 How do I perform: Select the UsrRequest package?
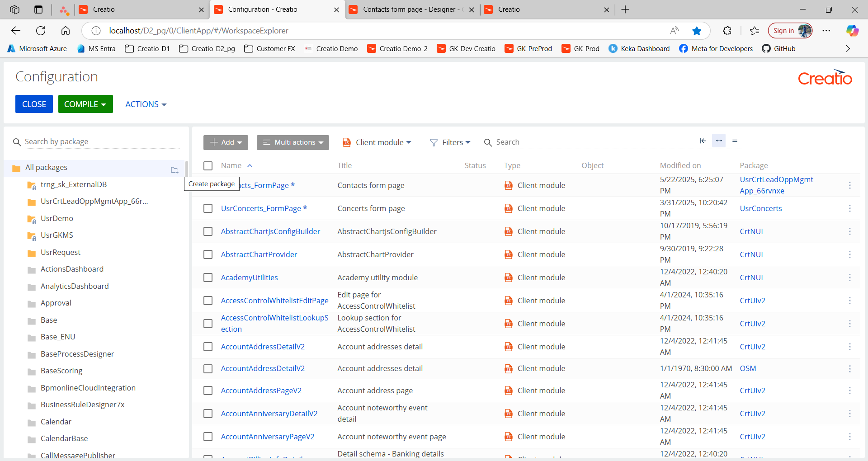(x=61, y=252)
